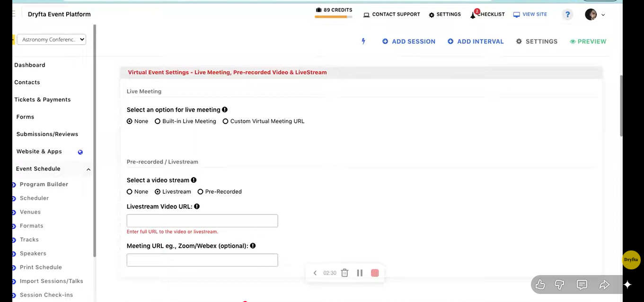Go to Speakers in the sidebar
This screenshot has height=302, width=644.
[x=33, y=253]
